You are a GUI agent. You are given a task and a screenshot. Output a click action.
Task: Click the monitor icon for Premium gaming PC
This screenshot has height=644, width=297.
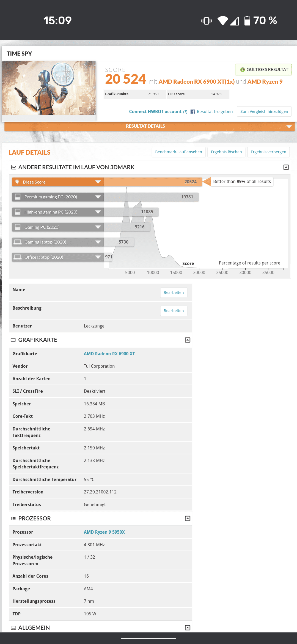coord(18,197)
